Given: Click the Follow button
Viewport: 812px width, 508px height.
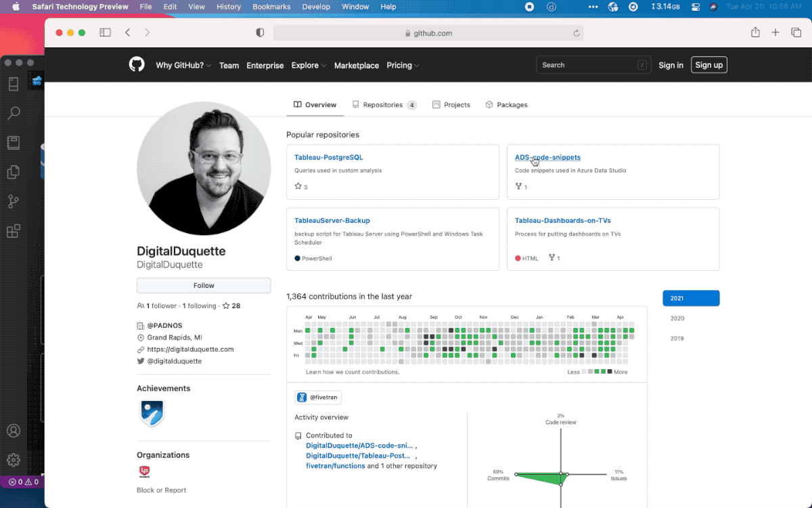Looking at the screenshot, I should pos(204,285).
